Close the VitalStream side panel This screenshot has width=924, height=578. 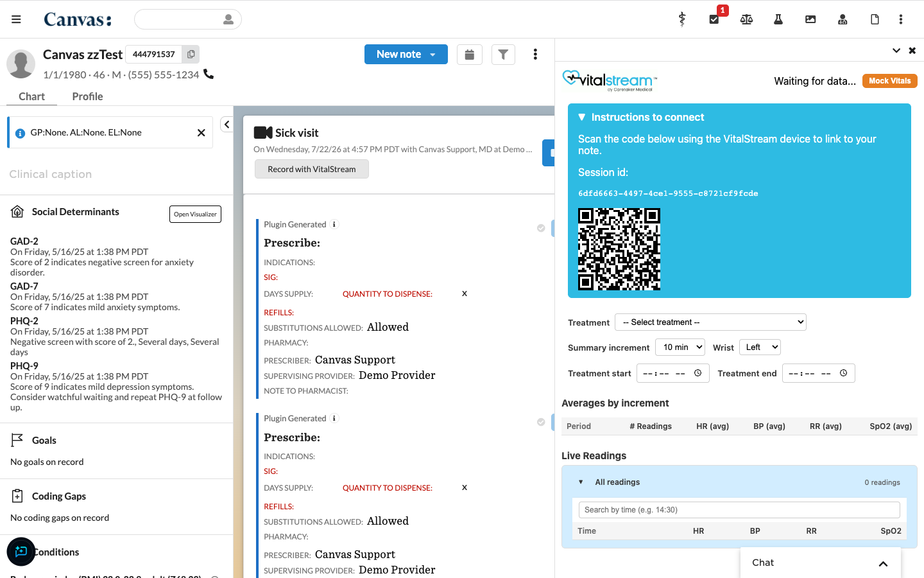pyautogui.click(x=912, y=50)
